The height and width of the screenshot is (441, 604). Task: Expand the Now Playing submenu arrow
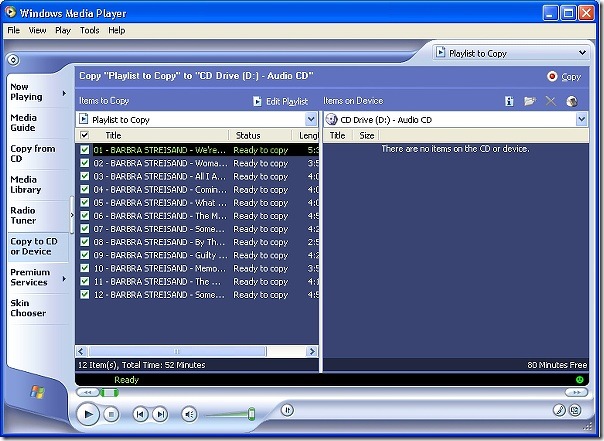(x=64, y=93)
